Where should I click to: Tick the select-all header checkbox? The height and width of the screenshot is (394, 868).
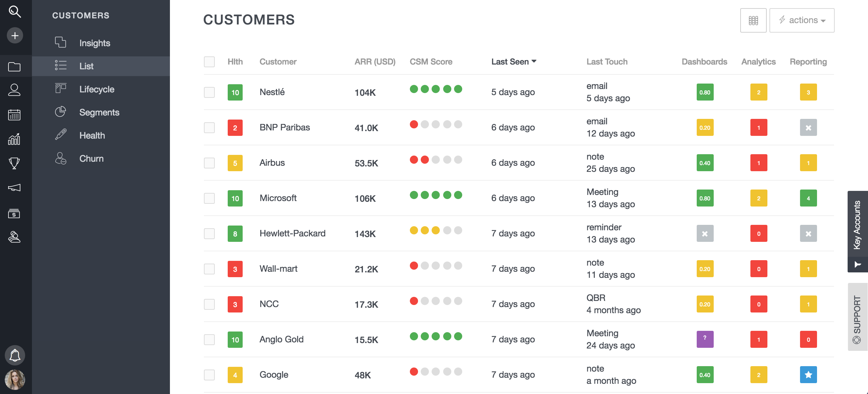point(209,62)
